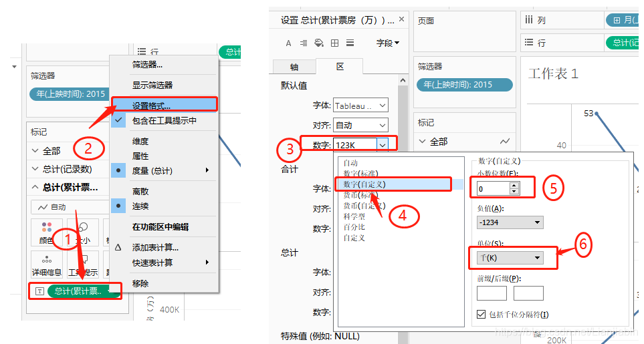644x344 pixels.
Task: Click the Font (A) format icon
Action: point(288,43)
